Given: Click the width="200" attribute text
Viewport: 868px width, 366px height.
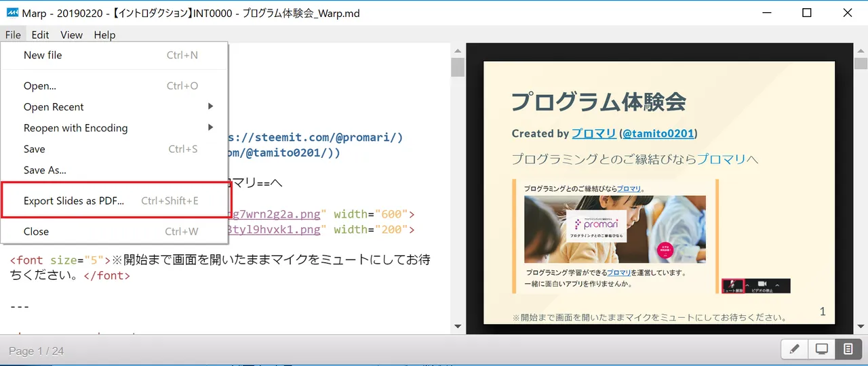Looking at the screenshot, I should (x=370, y=229).
